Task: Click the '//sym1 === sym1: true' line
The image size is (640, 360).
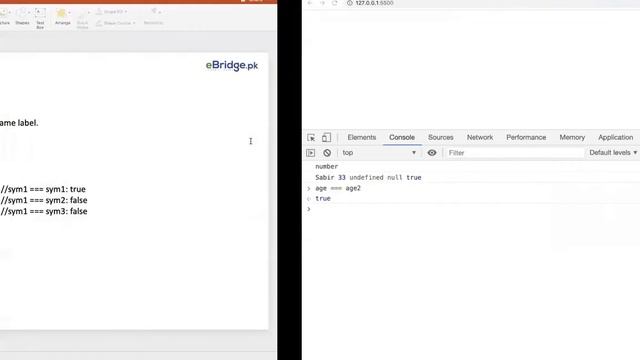Action: point(43,189)
